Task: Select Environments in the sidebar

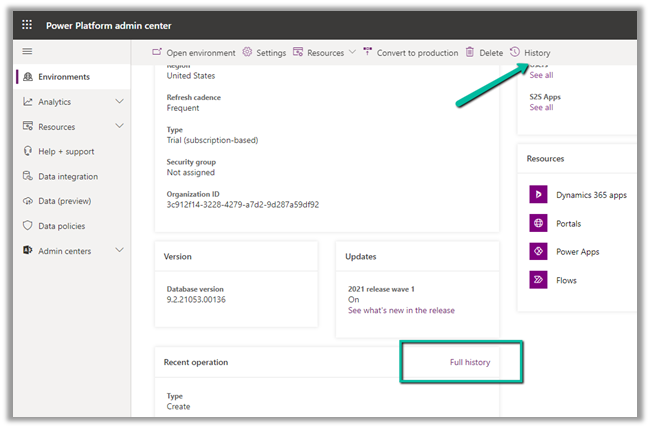Action: [63, 77]
